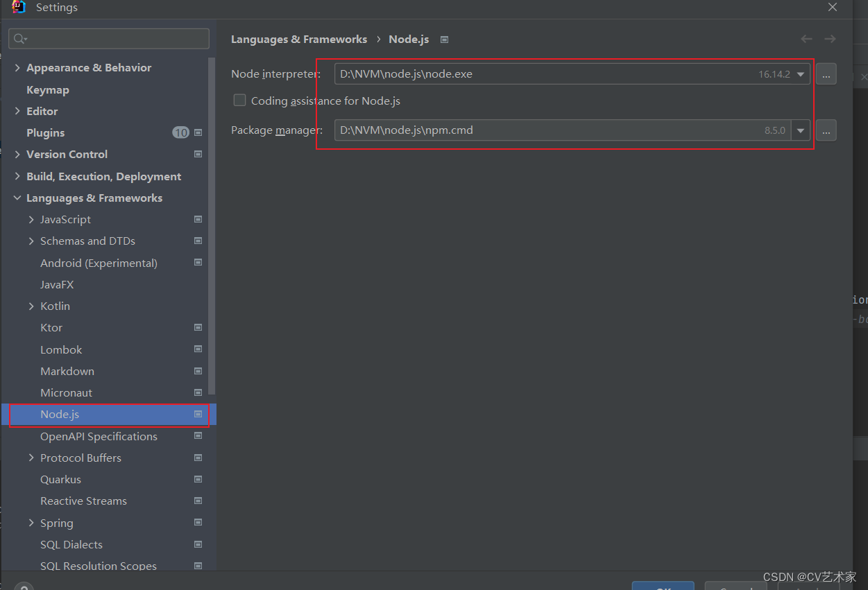Click the indicator icon beside Markdown
This screenshot has width=868, height=590.
(x=198, y=371)
